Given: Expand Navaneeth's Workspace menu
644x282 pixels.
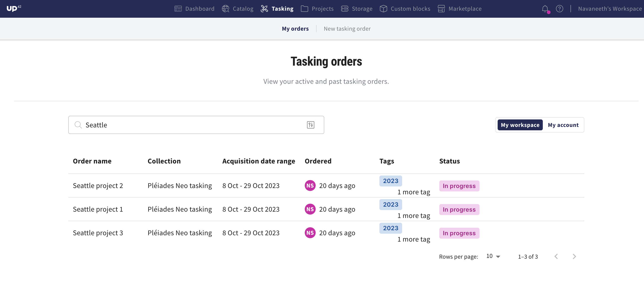Looking at the screenshot, I should [x=610, y=9].
